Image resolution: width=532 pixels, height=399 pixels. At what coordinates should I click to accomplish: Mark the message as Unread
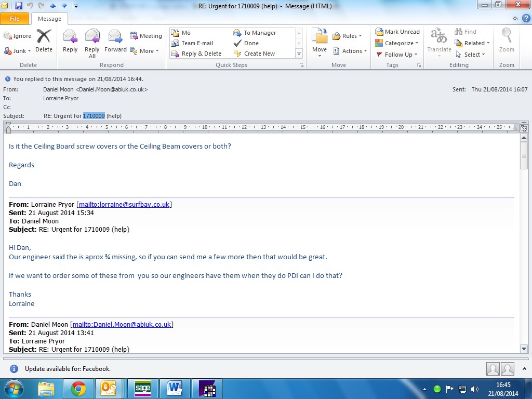point(397,32)
